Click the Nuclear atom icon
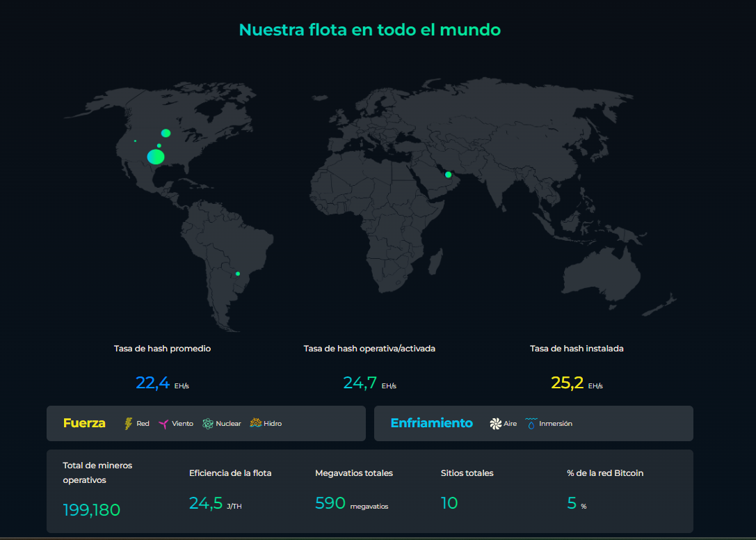The image size is (756, 540). (x=208, y=424)
